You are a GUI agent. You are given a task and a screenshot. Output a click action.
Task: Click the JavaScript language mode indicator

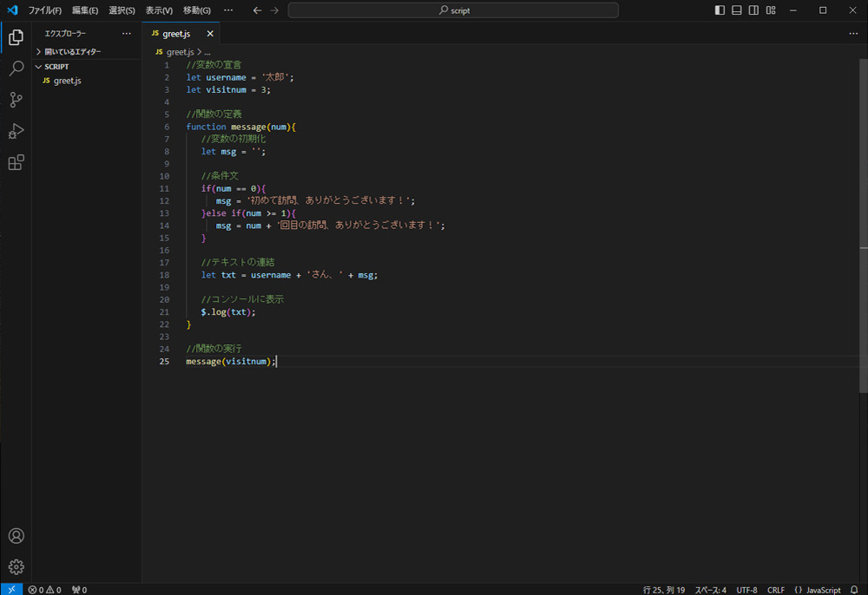[818, 590]
